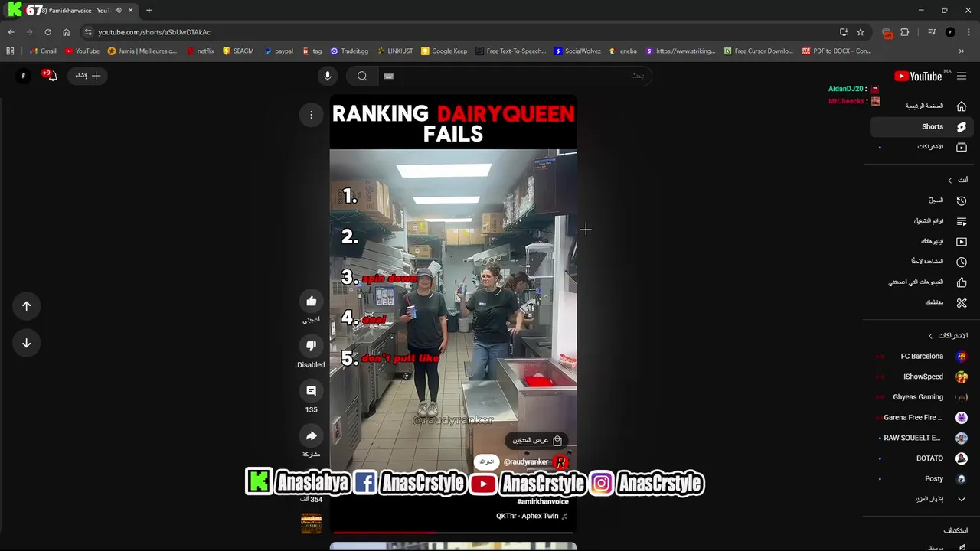
Task: Open the account avatar in the YouTube header
Action: 24,76
